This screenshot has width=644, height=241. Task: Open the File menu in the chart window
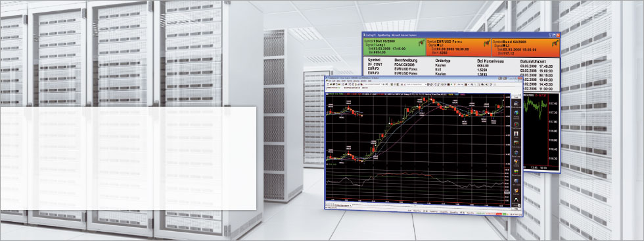coord(329,80)
